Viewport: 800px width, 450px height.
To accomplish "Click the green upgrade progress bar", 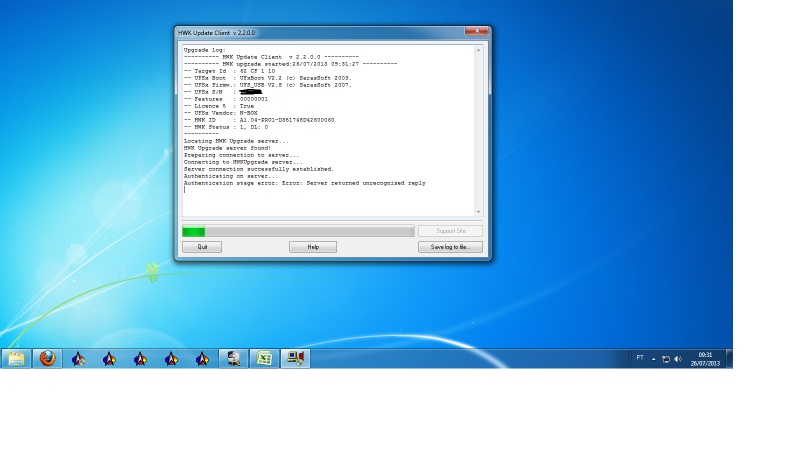I will pos(298,232).
